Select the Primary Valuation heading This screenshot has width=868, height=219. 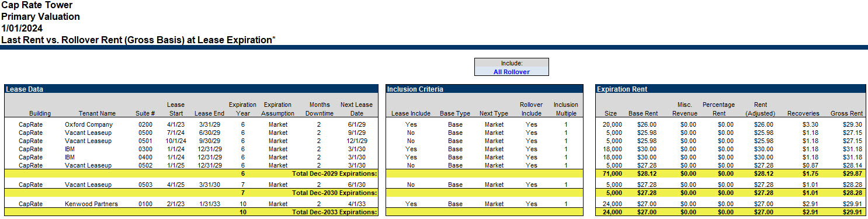tap(40, 16)
